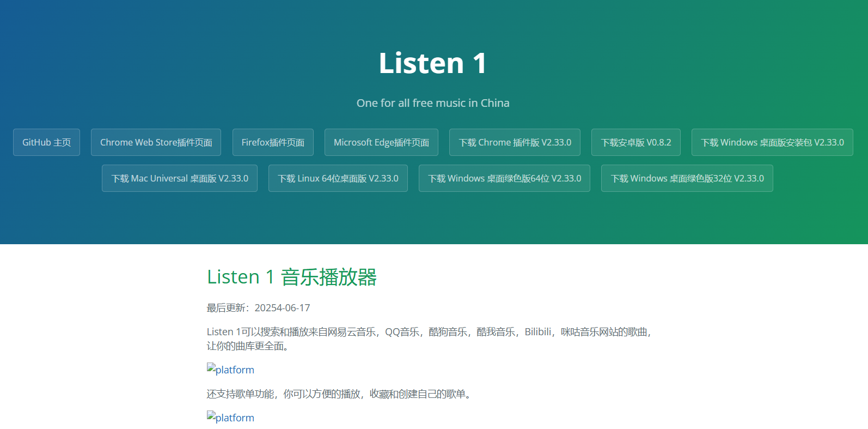Click the 最后更新 date text
Screen dimensions: 868x429
click(258, 308)
